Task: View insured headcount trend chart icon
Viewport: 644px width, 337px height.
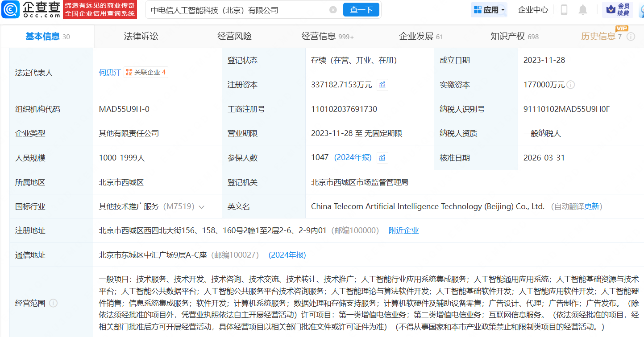Action: point(382,158)
